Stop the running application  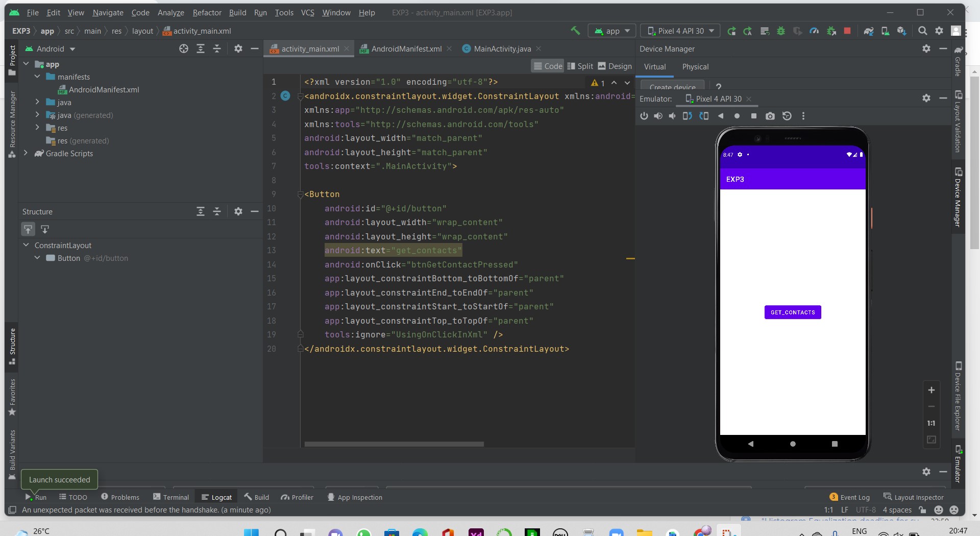tap(847, 31)
